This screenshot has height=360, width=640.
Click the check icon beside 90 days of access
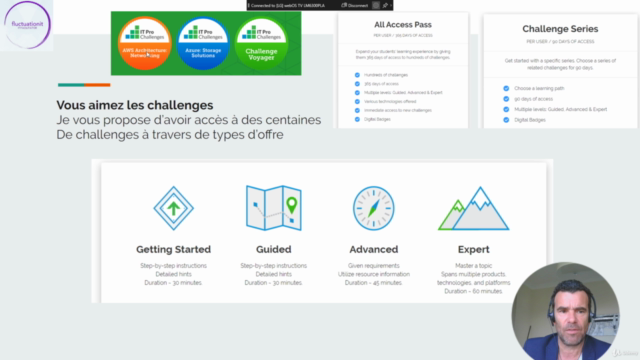click(x=506, y=99)
